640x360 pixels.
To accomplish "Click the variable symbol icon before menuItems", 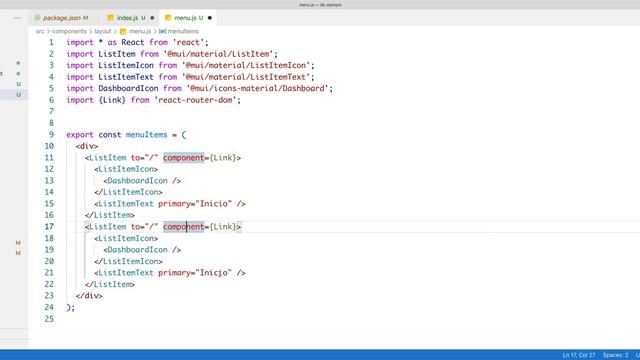I will (x=162, y=31).
